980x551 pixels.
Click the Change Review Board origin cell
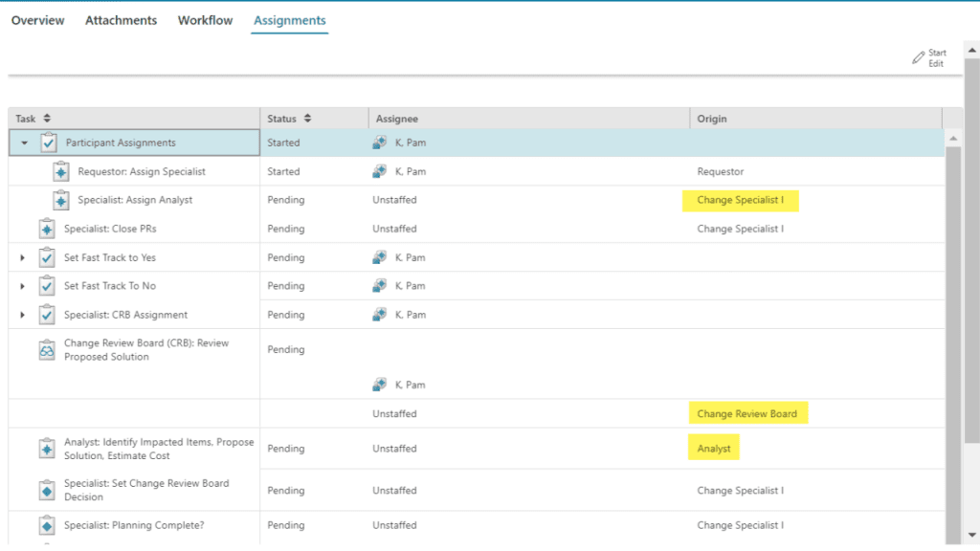(x=746, y=414)
